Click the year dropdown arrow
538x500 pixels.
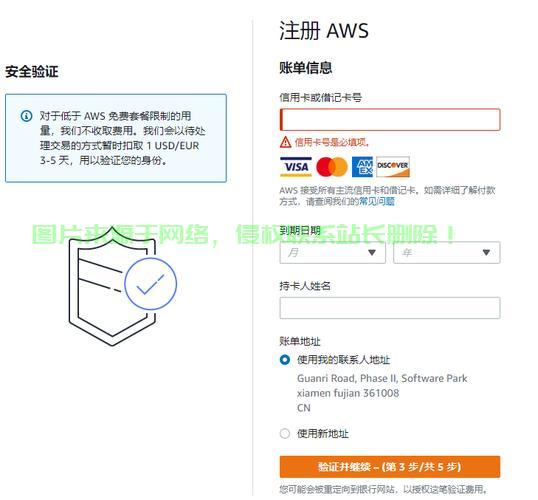click(486, 253)
